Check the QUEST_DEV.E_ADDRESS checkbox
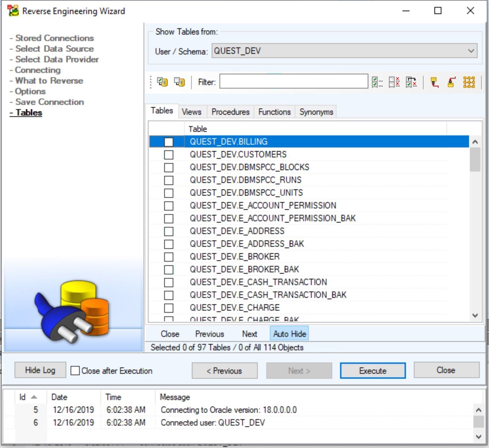 pyautogui.click(x=169, y=231)
